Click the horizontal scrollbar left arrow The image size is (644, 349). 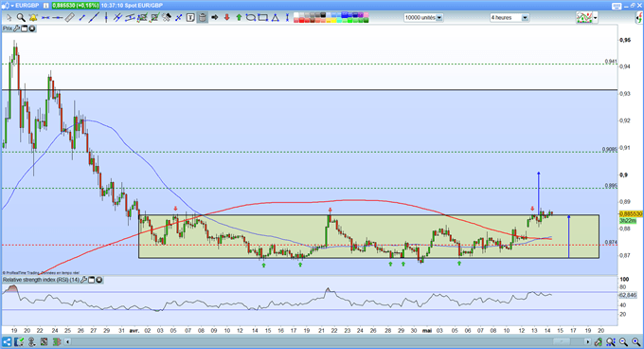pos(68,341)
